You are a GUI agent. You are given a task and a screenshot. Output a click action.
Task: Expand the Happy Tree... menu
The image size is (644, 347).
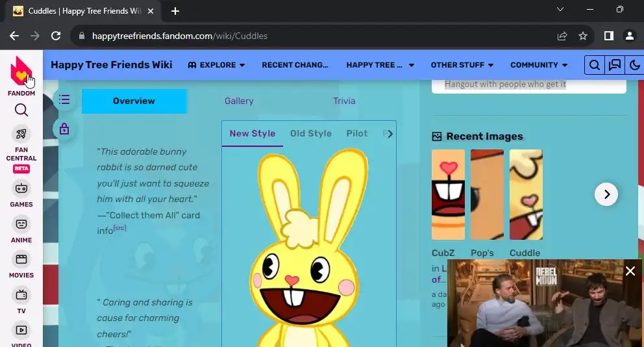[380, 65]
